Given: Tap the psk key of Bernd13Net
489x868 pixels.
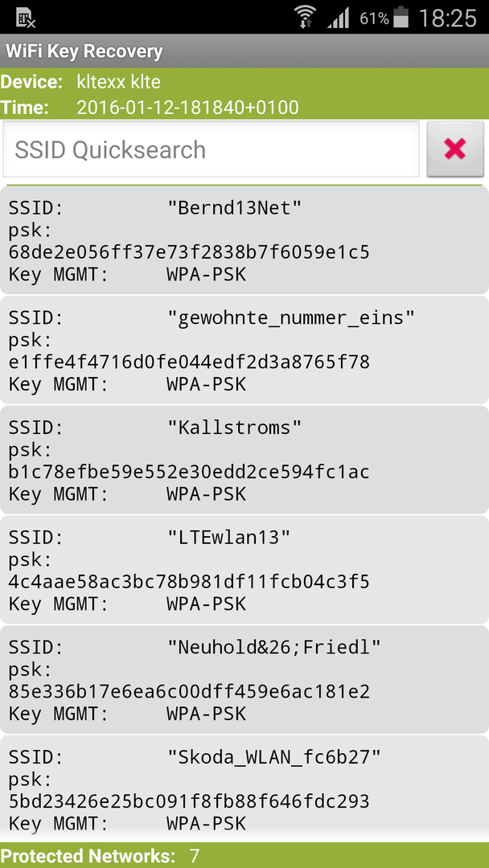Looking at the screenshot, I should (189, 252).
